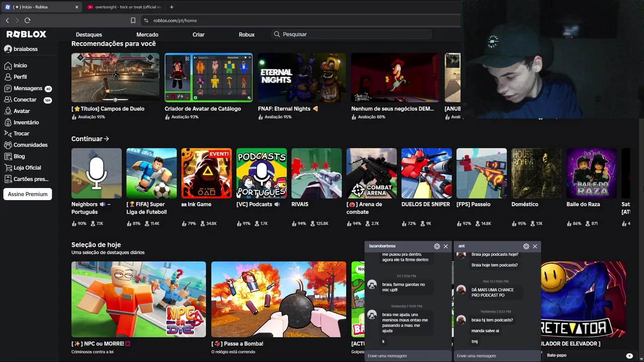The width and height of the screenshot is (644, 362).
Task: Close the Início - Roblox tab
Action: pyautogui.click(x=76, y=7)
